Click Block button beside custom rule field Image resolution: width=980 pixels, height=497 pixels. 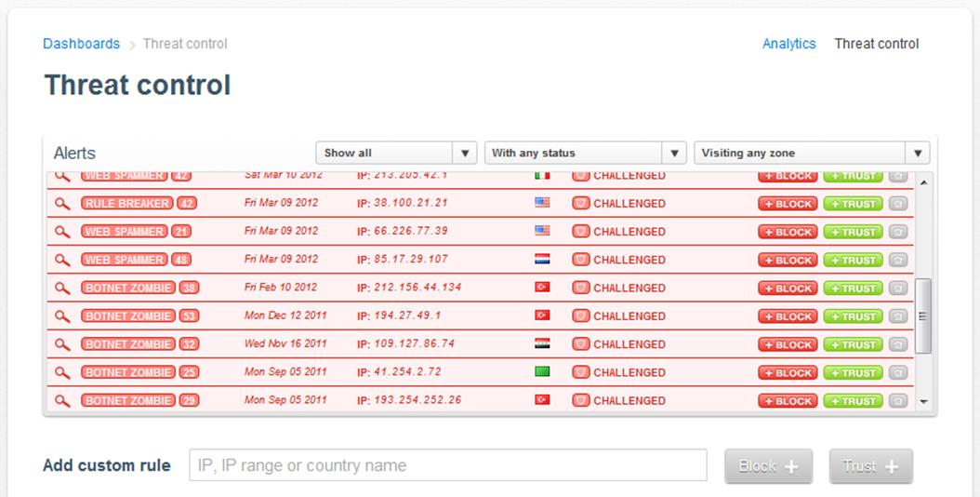pyautogui.click(x=768, y=466)
